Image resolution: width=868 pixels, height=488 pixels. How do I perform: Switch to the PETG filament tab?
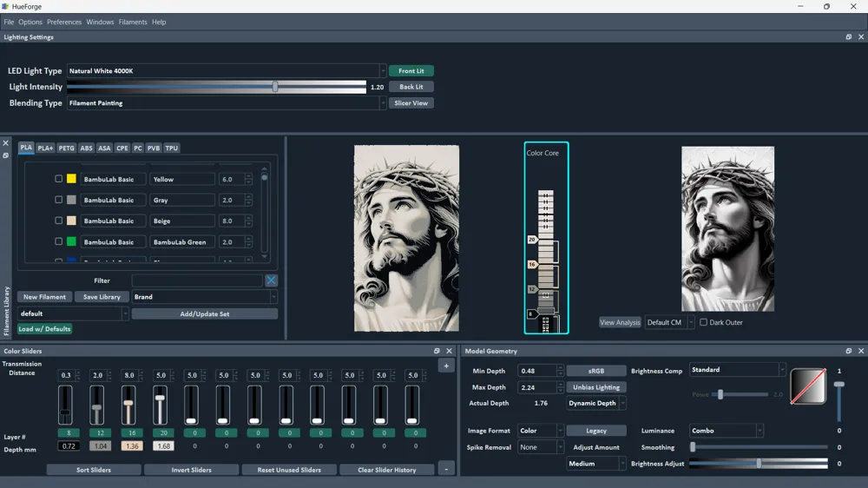tap(67, 148)
